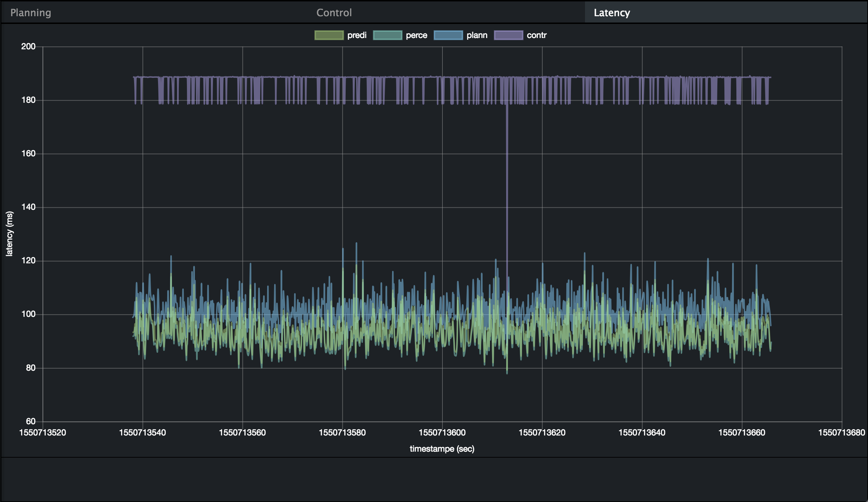Screen dimensions: 868x502
Task: Click the perce legend label
Action: point(416,35)
